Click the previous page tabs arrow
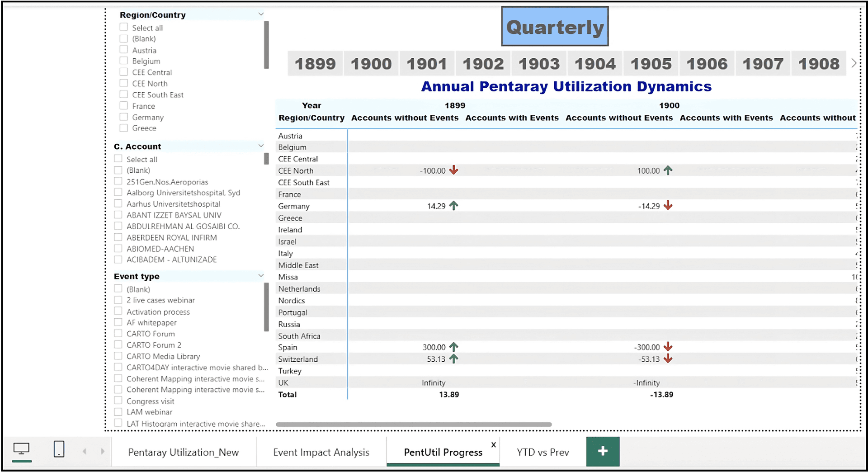This screenshot has width=868, height=472. (x=85, y=451)
